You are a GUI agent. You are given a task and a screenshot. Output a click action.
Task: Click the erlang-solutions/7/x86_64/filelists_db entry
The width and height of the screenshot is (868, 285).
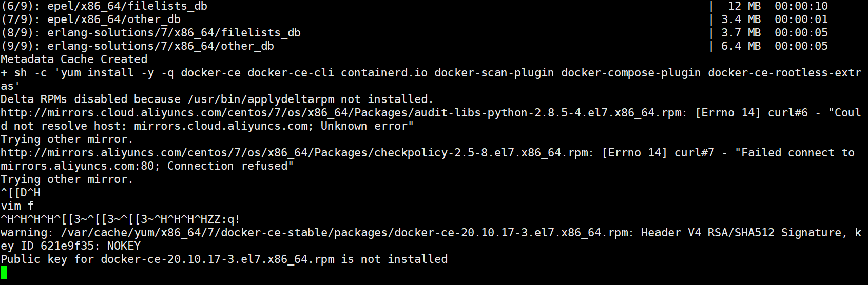coord(174,33)
